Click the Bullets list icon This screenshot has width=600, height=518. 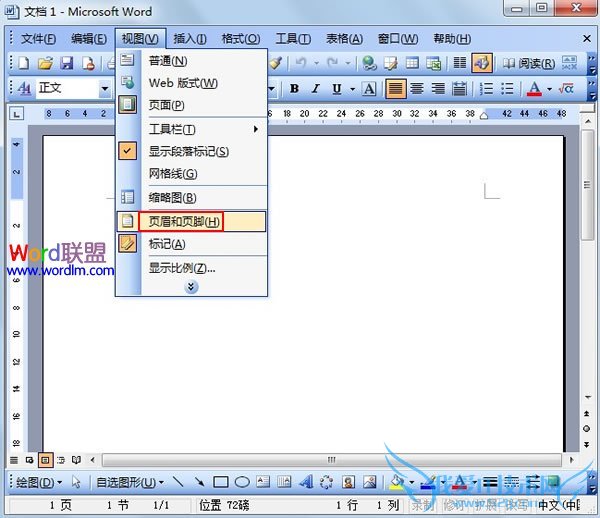click(507, 89)
